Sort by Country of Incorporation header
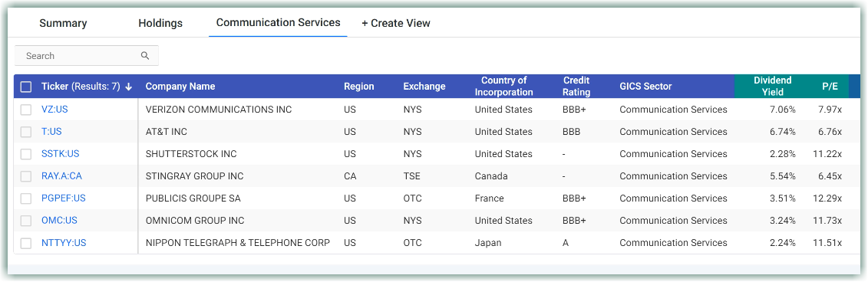The width and height of the screenshot is (868, 282). 503,87
